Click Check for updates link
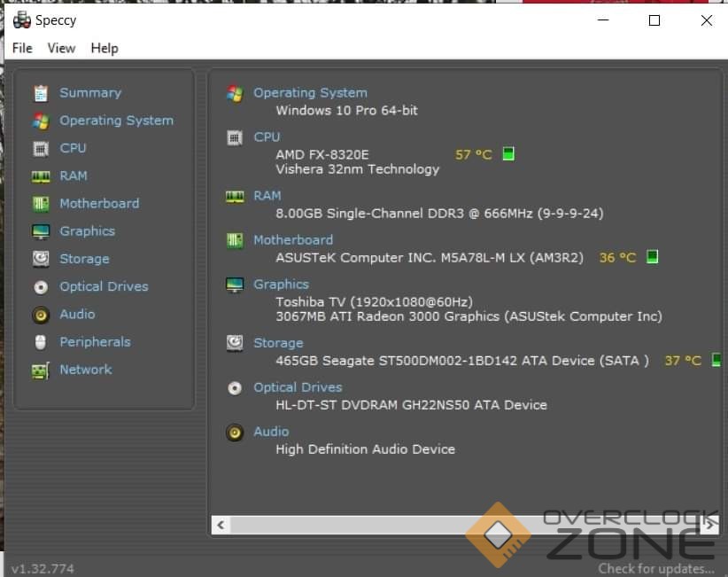This screenshot has height=577, width=728. [656, 569]
